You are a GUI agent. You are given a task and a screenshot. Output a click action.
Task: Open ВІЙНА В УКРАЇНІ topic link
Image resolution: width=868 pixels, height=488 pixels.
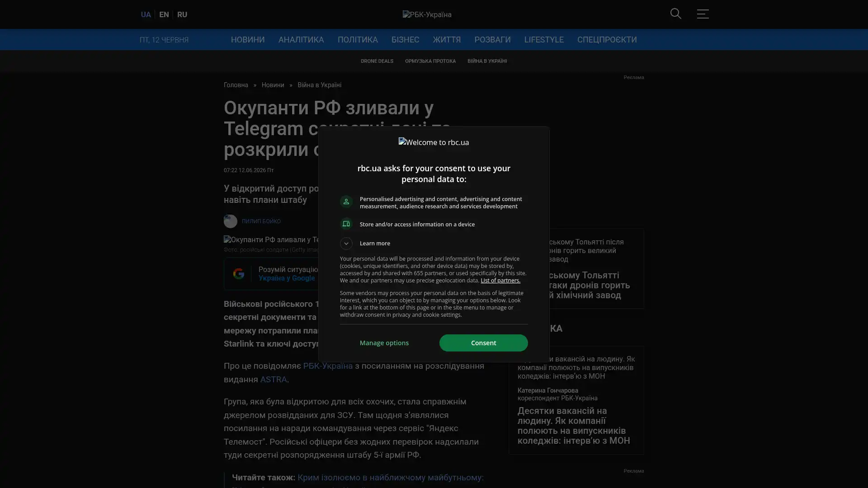[x=487, y=61]
